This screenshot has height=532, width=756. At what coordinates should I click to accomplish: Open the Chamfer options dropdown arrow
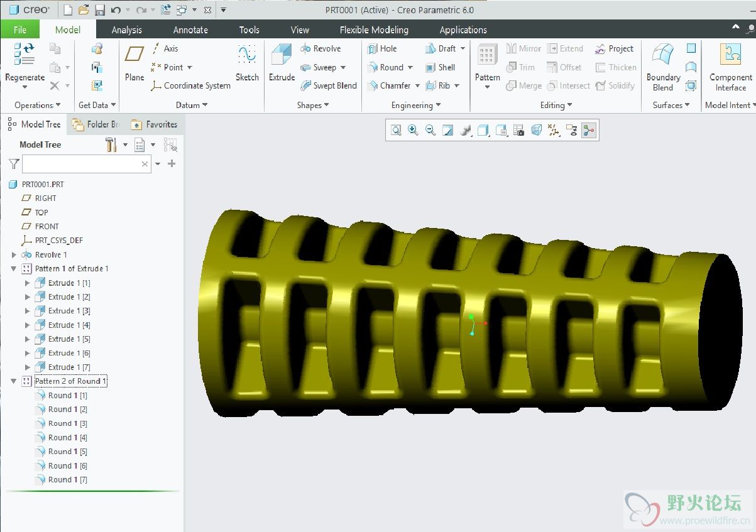pos(417,85)
